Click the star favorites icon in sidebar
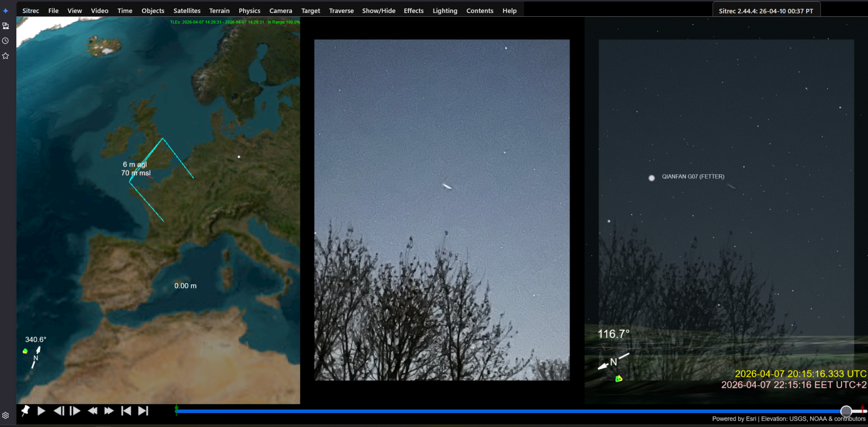Screen dimensions: 868x427 pos(5,56)
